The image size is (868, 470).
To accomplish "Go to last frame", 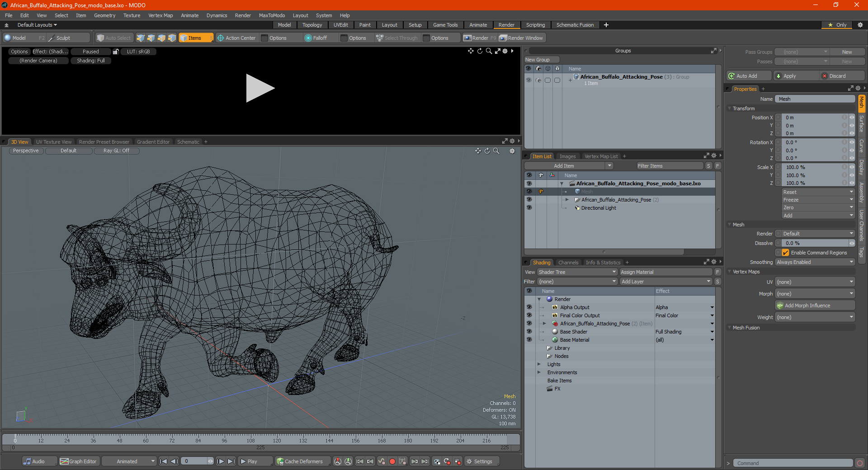I will [x=231, y=461].
